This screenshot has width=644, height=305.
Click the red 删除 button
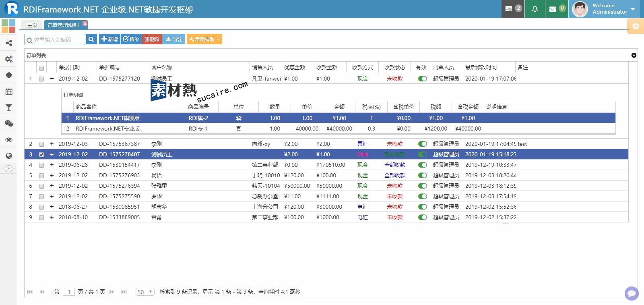tap(152, 39)
